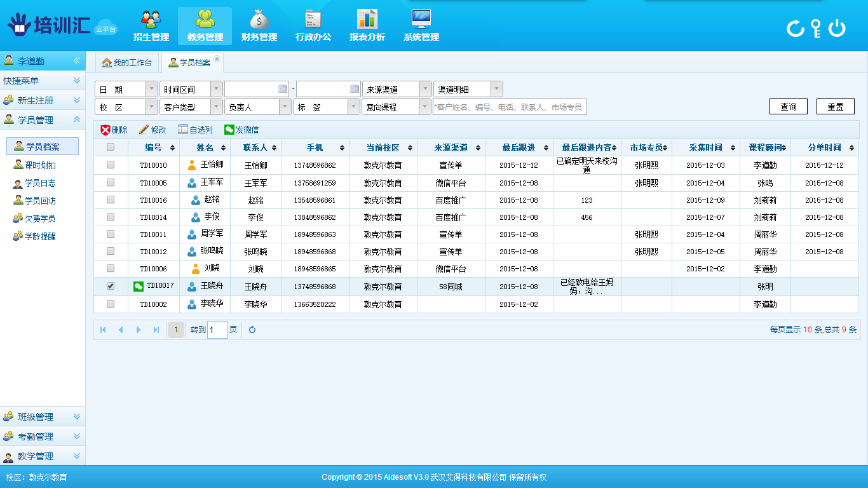Check the box for row TD10010
This screenshot has height=488, width=868.
pyautogui.click(x=111, y=165)
